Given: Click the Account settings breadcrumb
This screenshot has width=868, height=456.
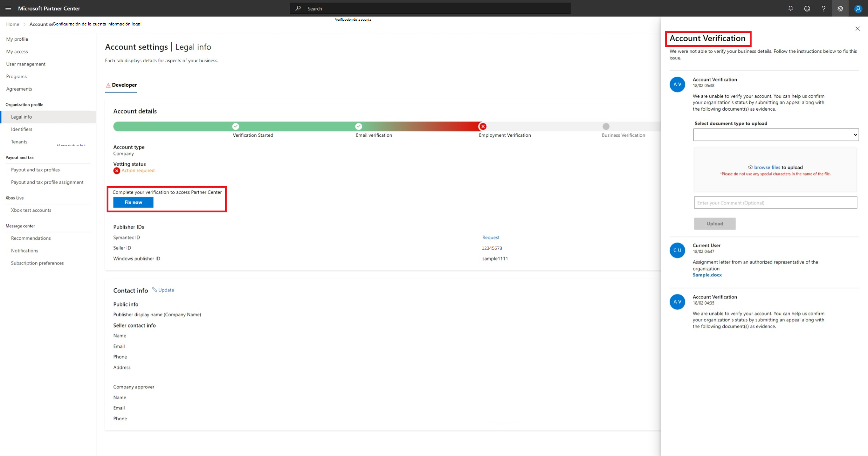Looking at the screenshot, I should [x=41, y=24].
